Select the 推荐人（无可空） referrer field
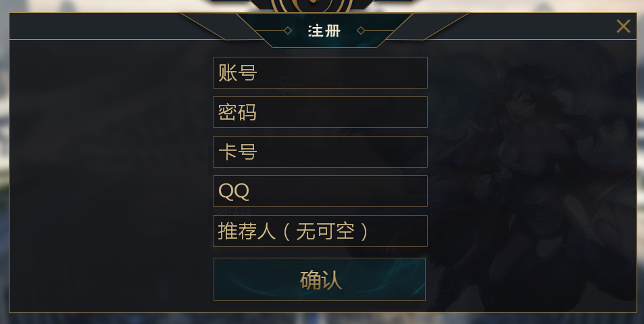The height and width of the screenshot is (324, 644). point(320,231)
